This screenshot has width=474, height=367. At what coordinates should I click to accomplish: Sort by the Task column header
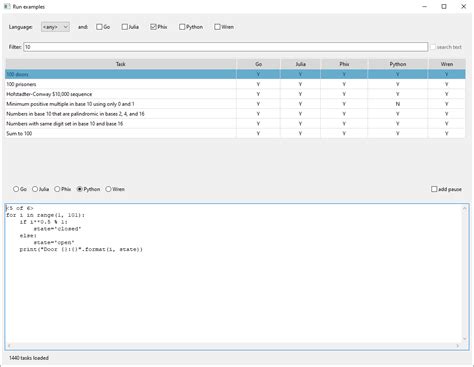point(121,64)
